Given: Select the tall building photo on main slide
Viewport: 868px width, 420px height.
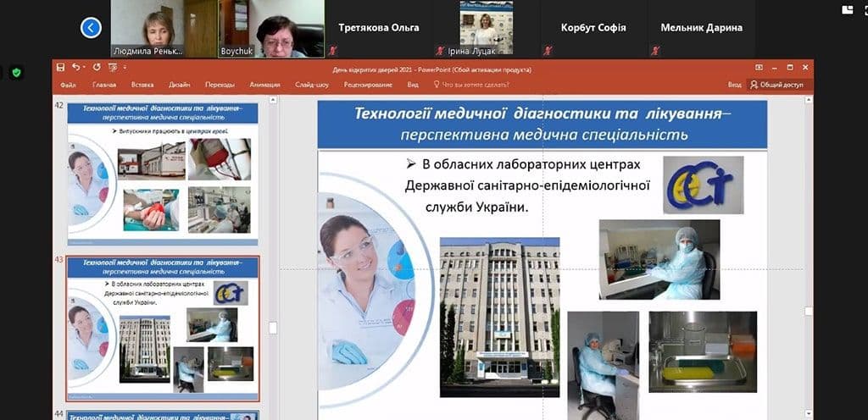Looking at the screenshot, I should pyautogui.click(x=499, y=318).
